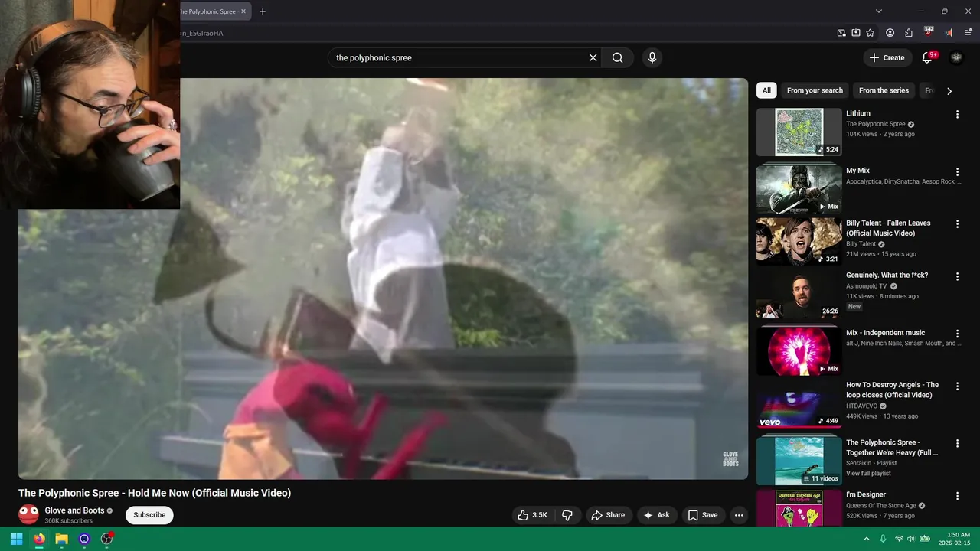This screenshot has width=980, height=551.
Task: Subscribe to Glove and Boots
Action: [149, 515]
